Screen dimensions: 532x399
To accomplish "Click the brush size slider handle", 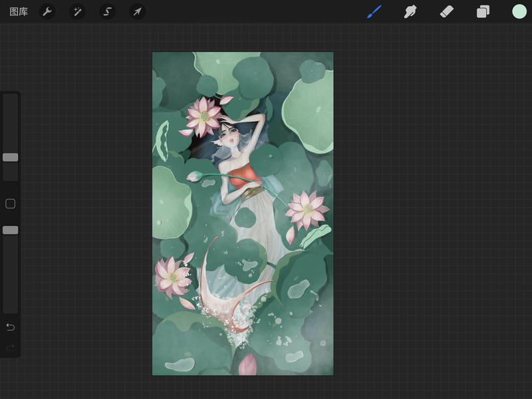I will pyautogui.click(x=11, y=157).
